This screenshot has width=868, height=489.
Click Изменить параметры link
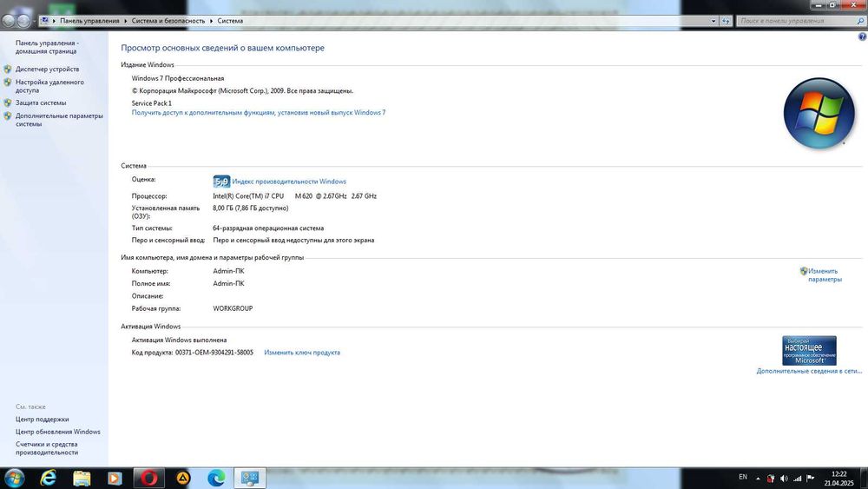tap(825, 275)
